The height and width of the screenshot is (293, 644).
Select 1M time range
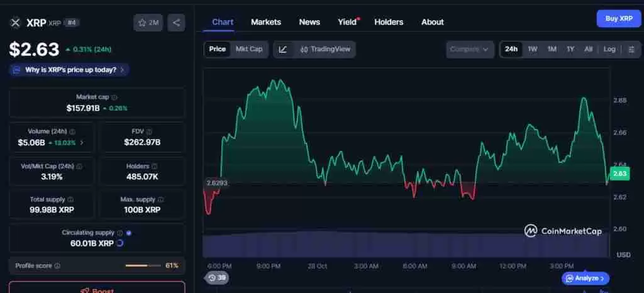[552, 49]
